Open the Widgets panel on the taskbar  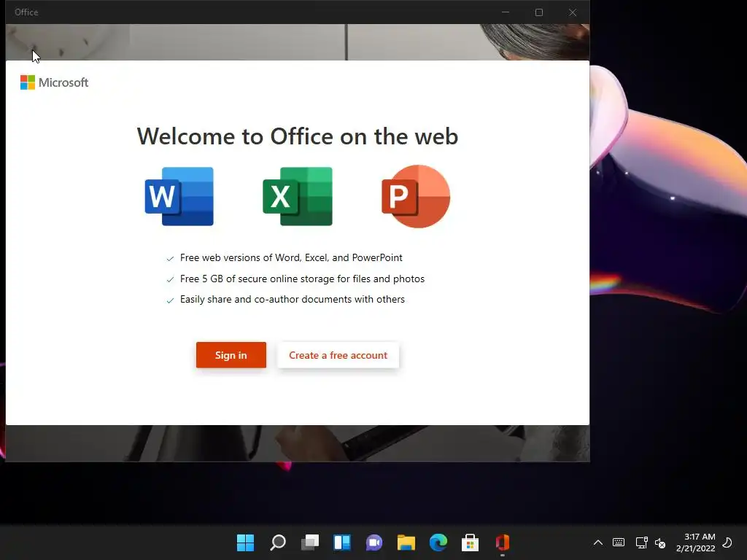pos(342,542)
